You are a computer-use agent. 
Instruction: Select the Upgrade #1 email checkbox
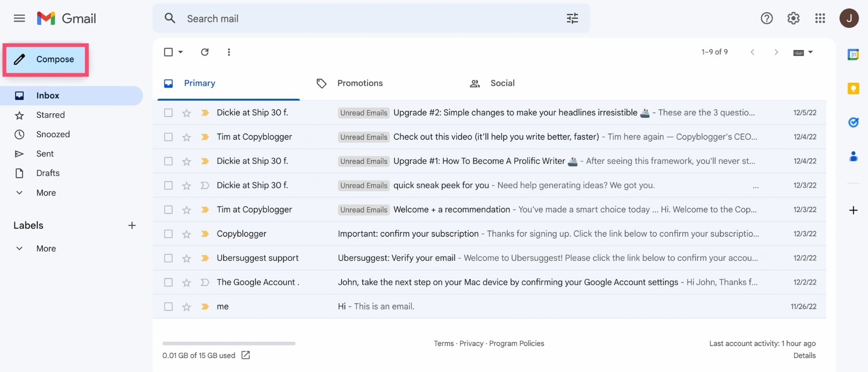click(x=168, y=161)
